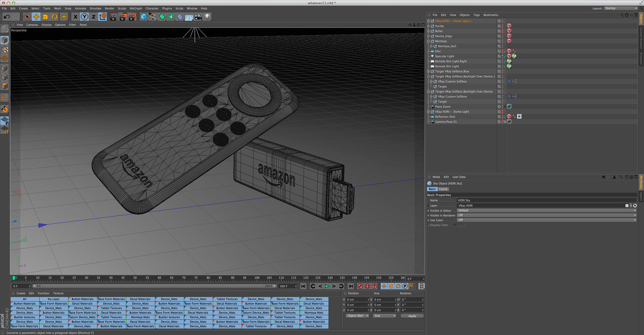
Task: Click Make Editable icon in left sidebar
Action: (5, 29)
